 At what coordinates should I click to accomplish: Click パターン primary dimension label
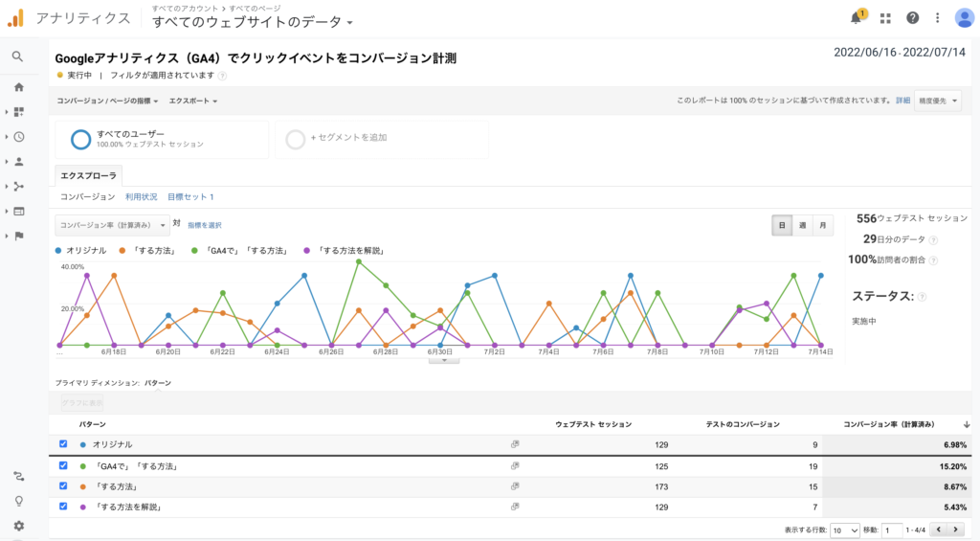[158, 383]
